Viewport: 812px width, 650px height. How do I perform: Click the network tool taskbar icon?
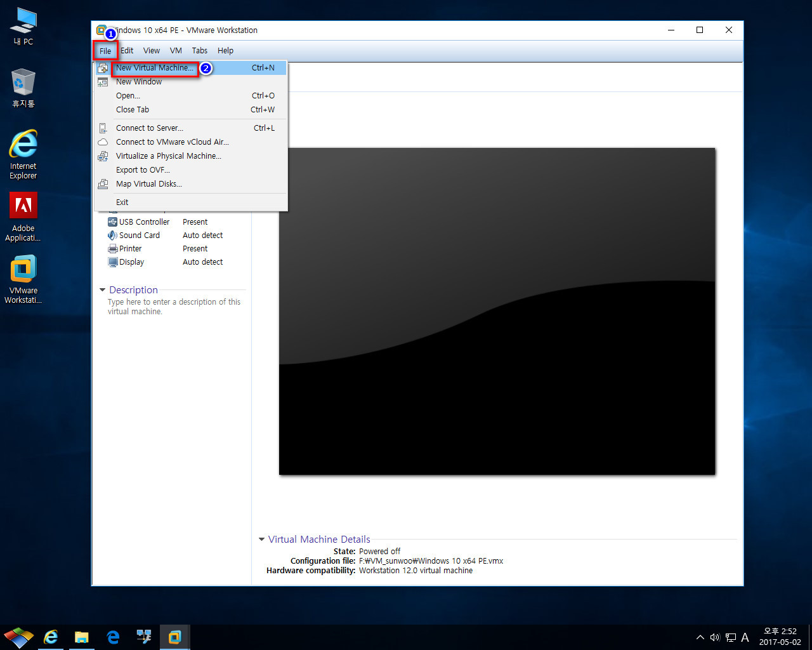[x=144, y=637]
